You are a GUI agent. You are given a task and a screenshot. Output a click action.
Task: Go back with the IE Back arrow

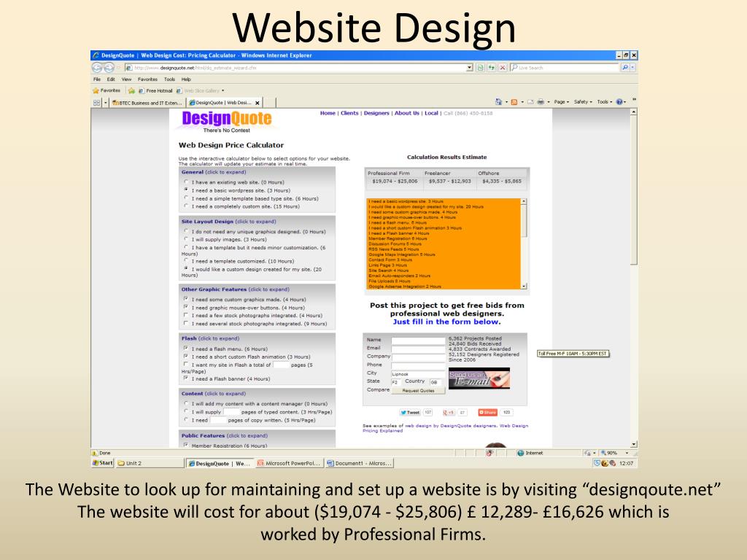tap(97, 68)
